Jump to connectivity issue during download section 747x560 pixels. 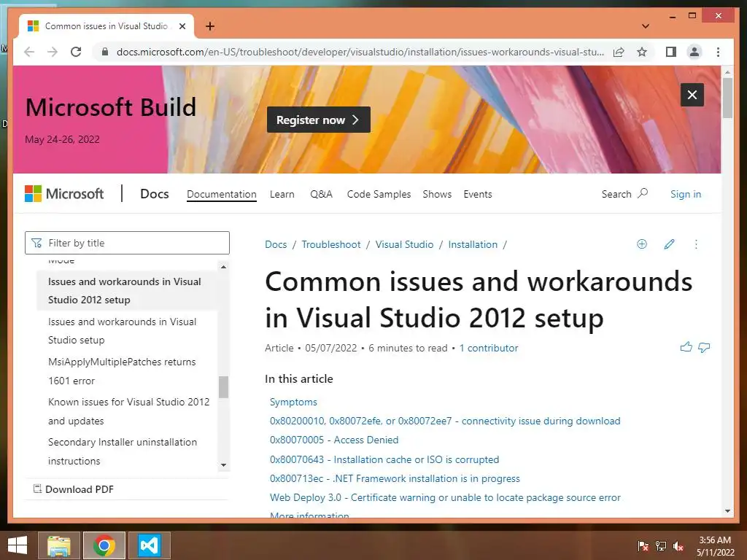(445, 421)
